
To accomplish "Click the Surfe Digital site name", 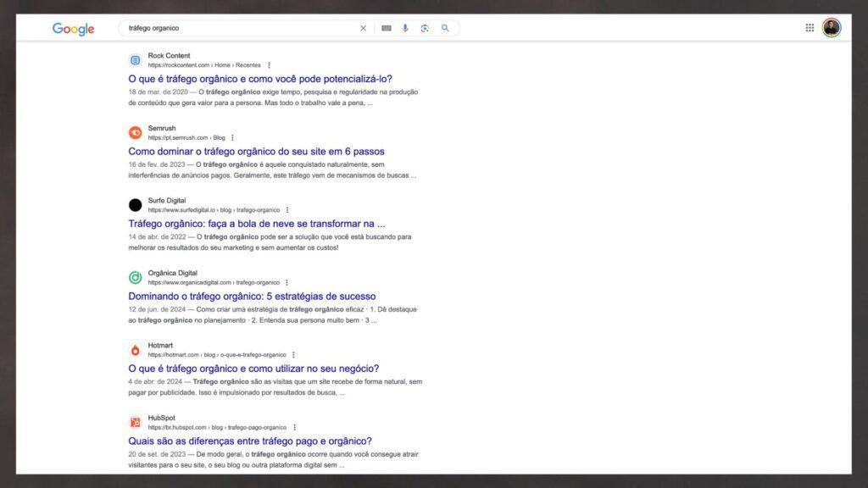I will click(167, 201).
